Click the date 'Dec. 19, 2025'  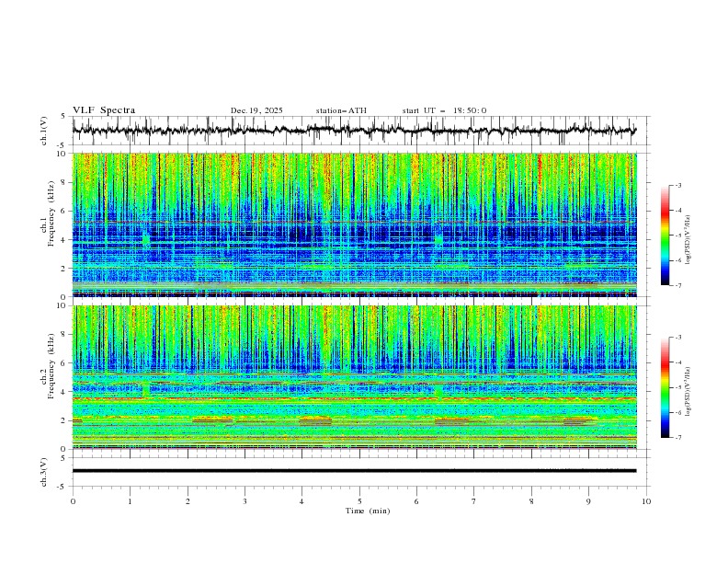tap(256, 110)
